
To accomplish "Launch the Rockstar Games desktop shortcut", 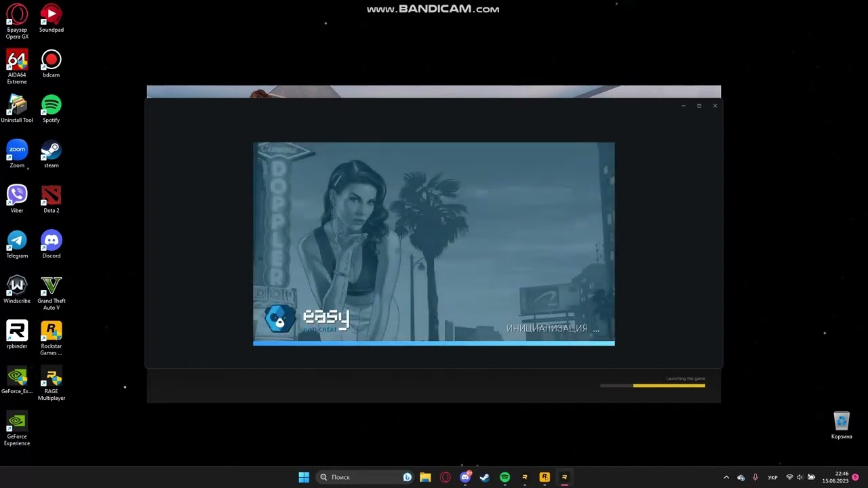I will pyautogui.click(x=52, y=338).
